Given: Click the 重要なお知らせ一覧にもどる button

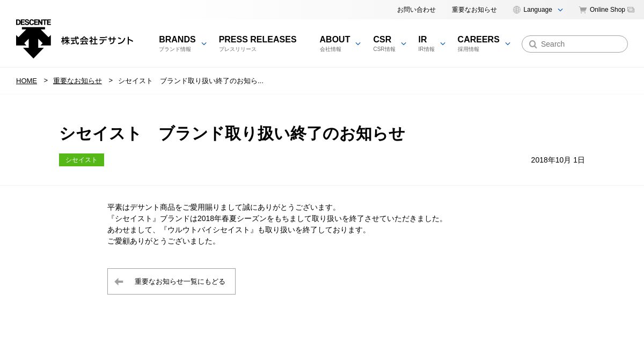Looking at the screenshot, I should click(x=171, y=282).
